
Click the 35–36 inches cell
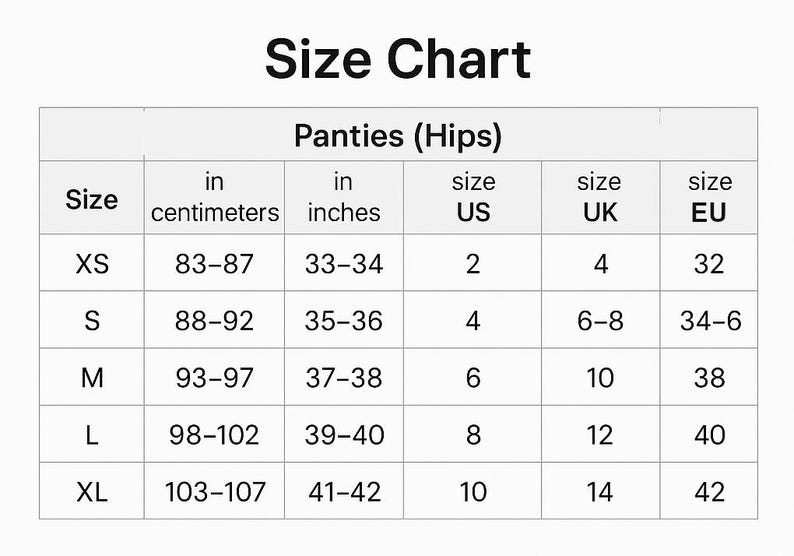(x=344, y=321)
